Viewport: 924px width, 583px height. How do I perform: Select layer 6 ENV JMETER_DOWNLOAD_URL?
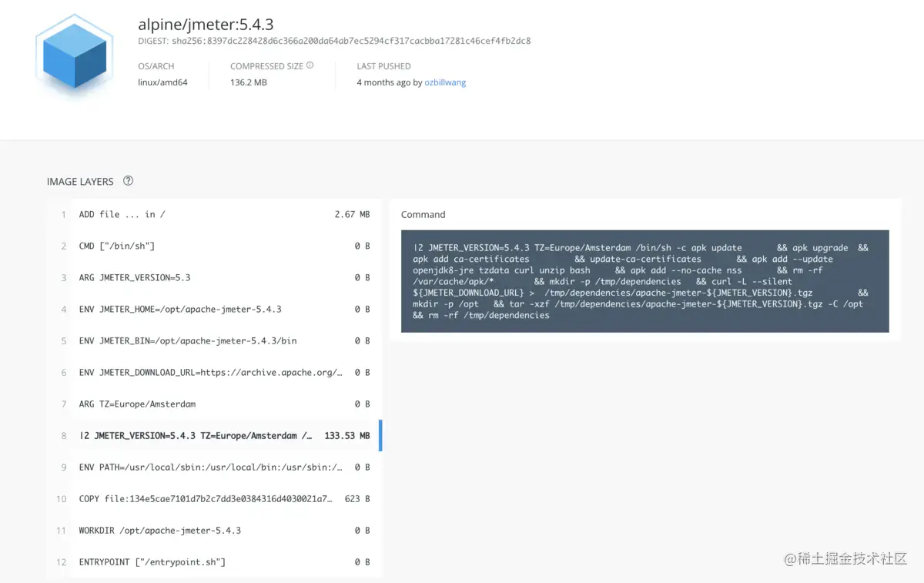click(213, 372)
